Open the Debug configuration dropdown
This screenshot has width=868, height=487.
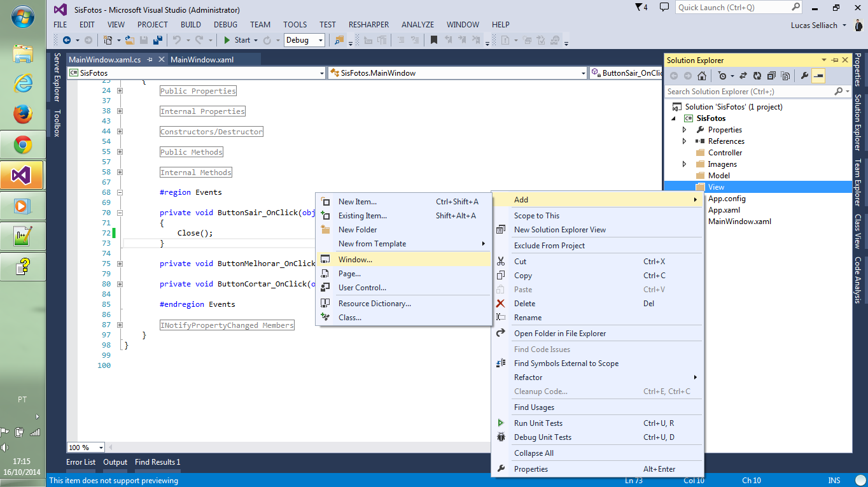point(320,40)
